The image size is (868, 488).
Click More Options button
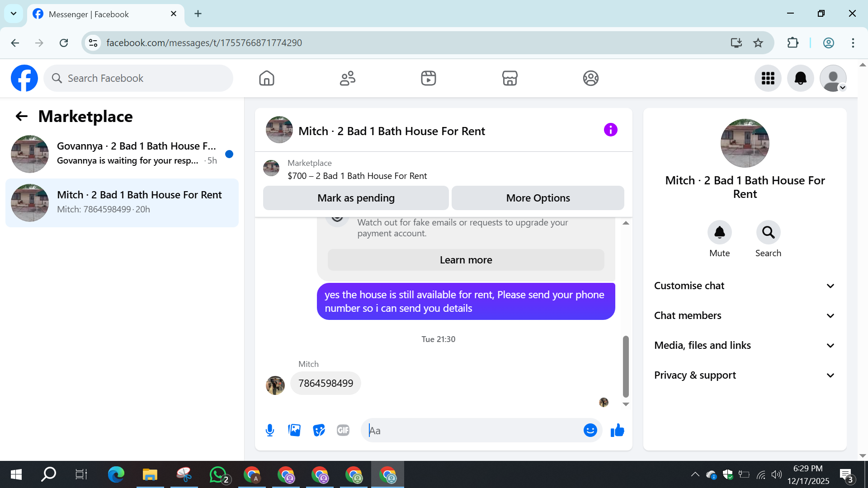(x=538, y=198)
